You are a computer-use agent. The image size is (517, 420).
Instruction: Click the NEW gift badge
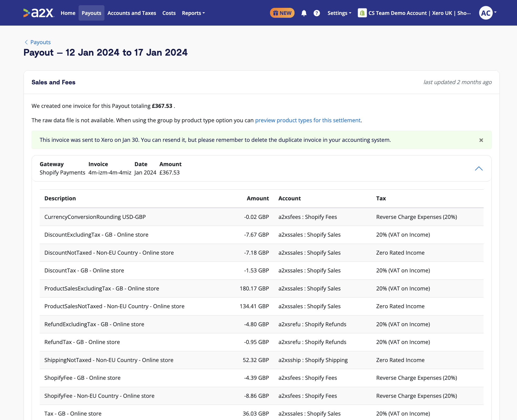(282, 13)
